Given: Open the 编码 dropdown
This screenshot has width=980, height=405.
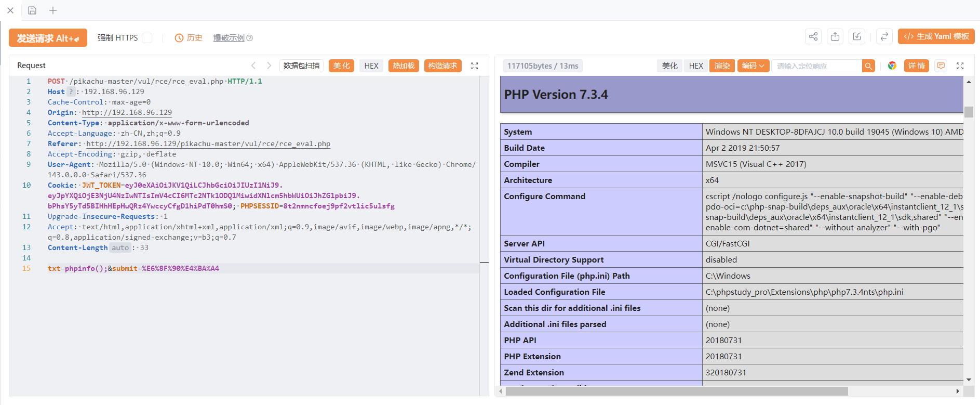Looking at the screenshot, I should pos(754,66).
